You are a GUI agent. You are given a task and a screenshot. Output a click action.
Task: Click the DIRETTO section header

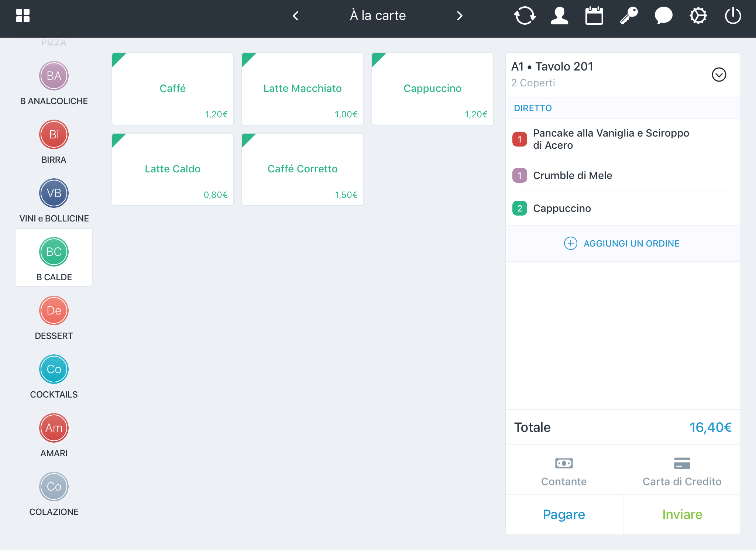click(x=623, y=108)
